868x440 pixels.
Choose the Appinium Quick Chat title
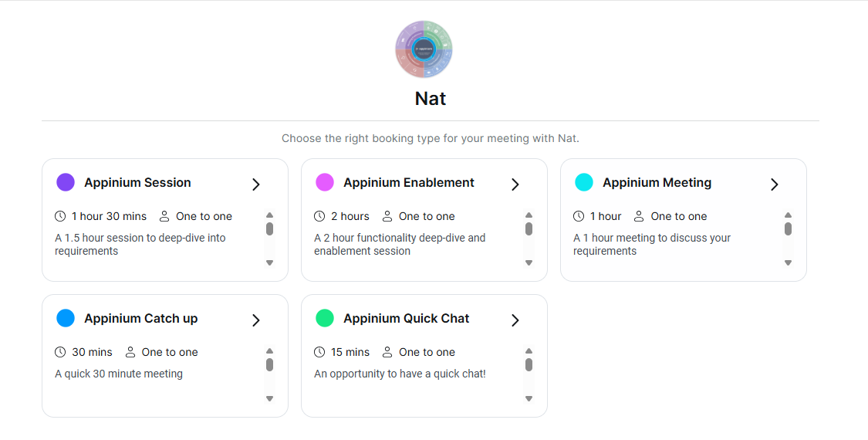406,319
